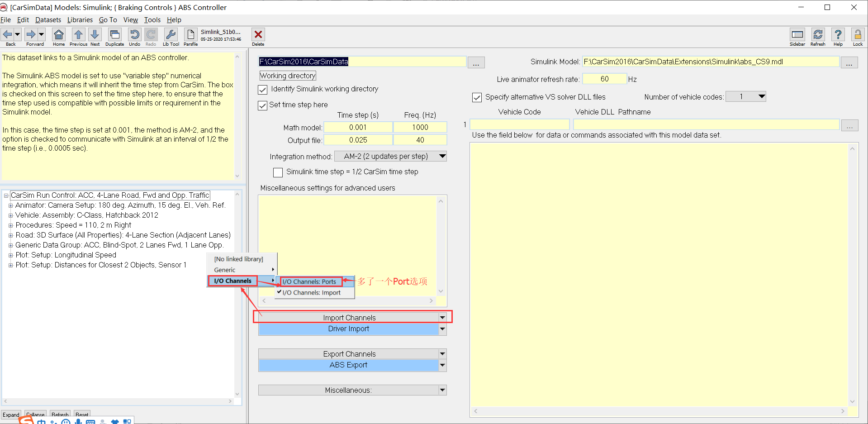Click the Undo toolbar icon
Image resolution: width=868 pixels, height=424 pixels.
[x=134, y=34]
